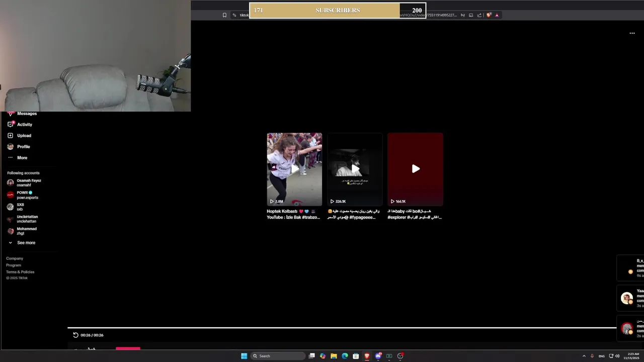The height and width of the screenshot is (362, 644).
Task: Click the Upload plus icon
Action: (10, 135)
